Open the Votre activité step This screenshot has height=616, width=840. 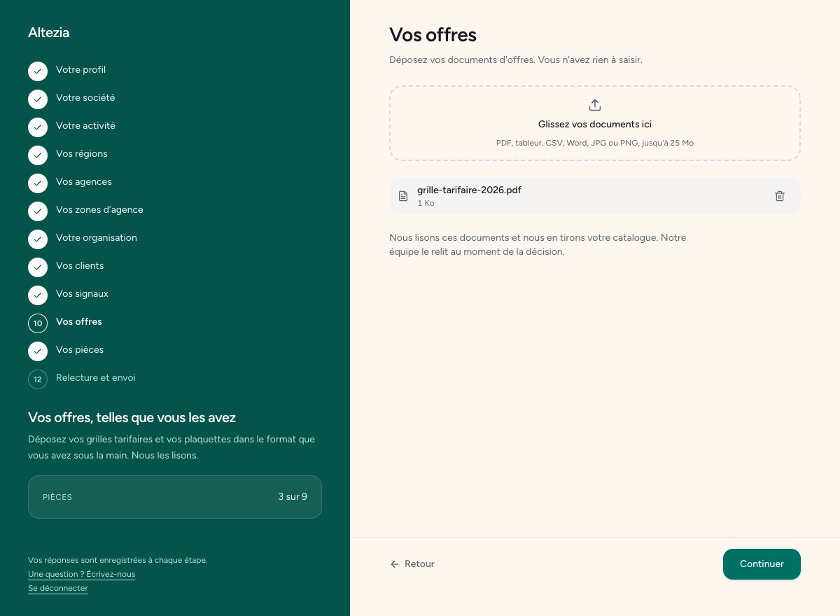(85, 126)
